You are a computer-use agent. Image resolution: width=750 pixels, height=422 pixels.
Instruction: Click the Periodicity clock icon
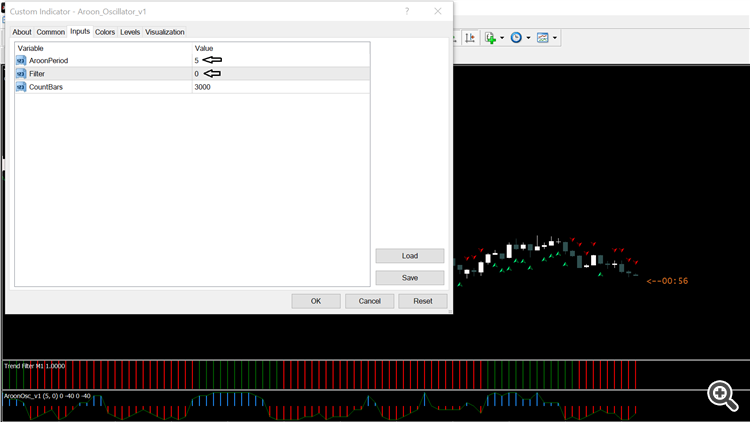pos(516,38)
